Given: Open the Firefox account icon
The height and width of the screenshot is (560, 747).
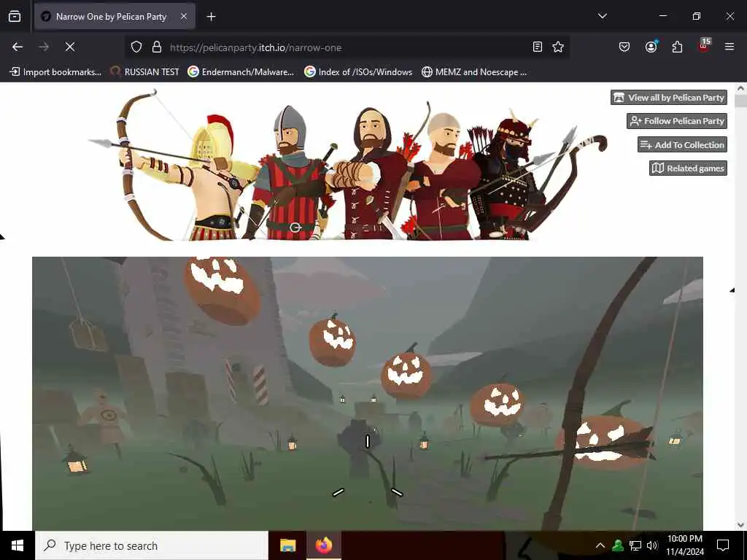Looking at the screenshot, I should (x=651, y=47).
